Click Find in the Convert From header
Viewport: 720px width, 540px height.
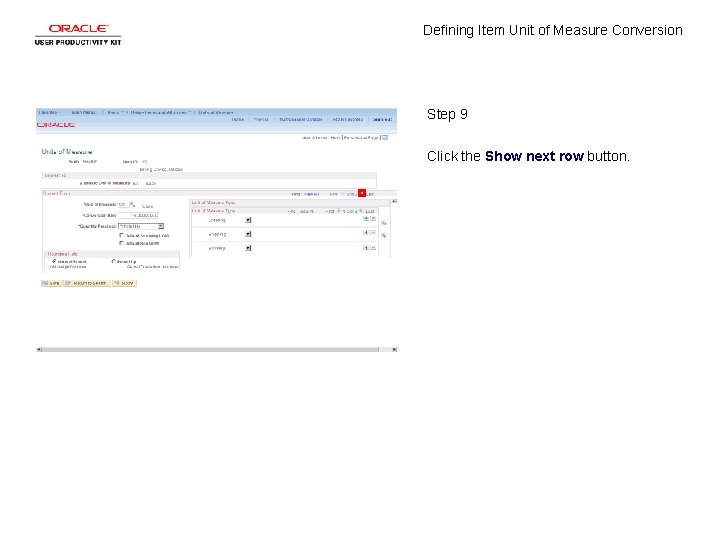coord(295,194)
